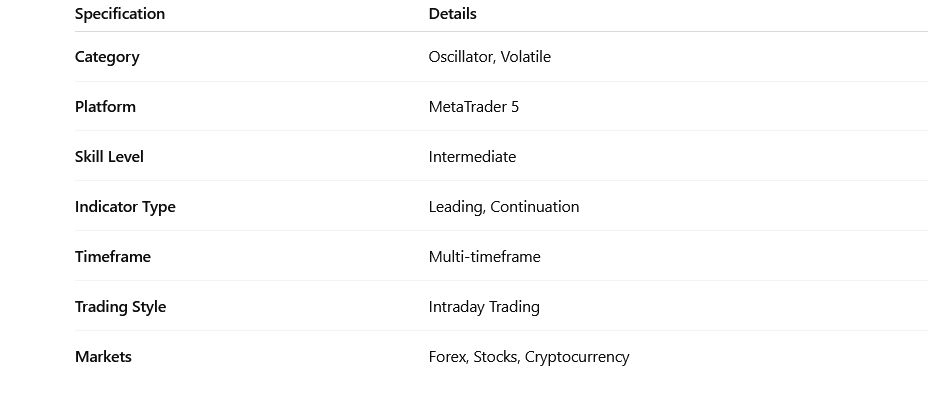Select the Trading Style row label
This screenshot has height=403, width=943.
(120, 307)
